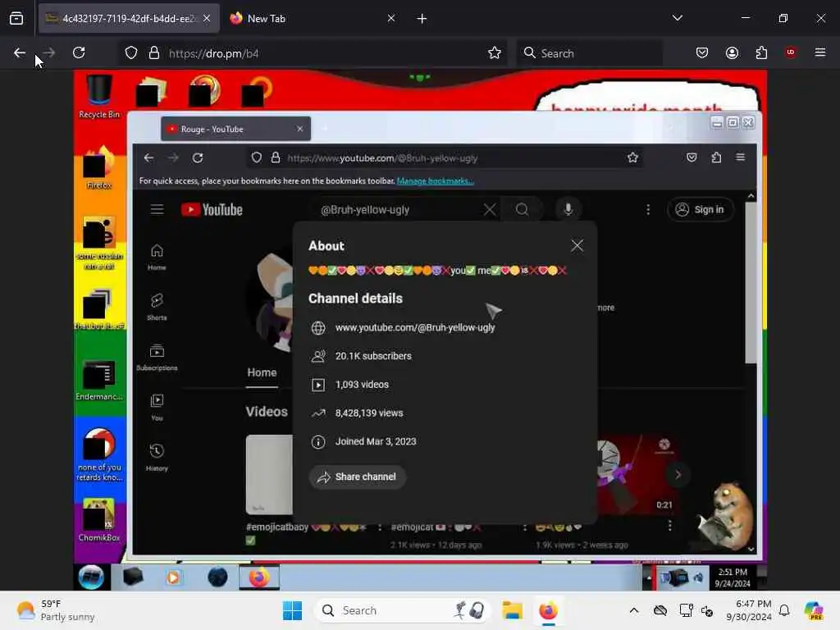Open YouTube Home in sidebar
The image size is (840, 630).
(x=157, y=257)
